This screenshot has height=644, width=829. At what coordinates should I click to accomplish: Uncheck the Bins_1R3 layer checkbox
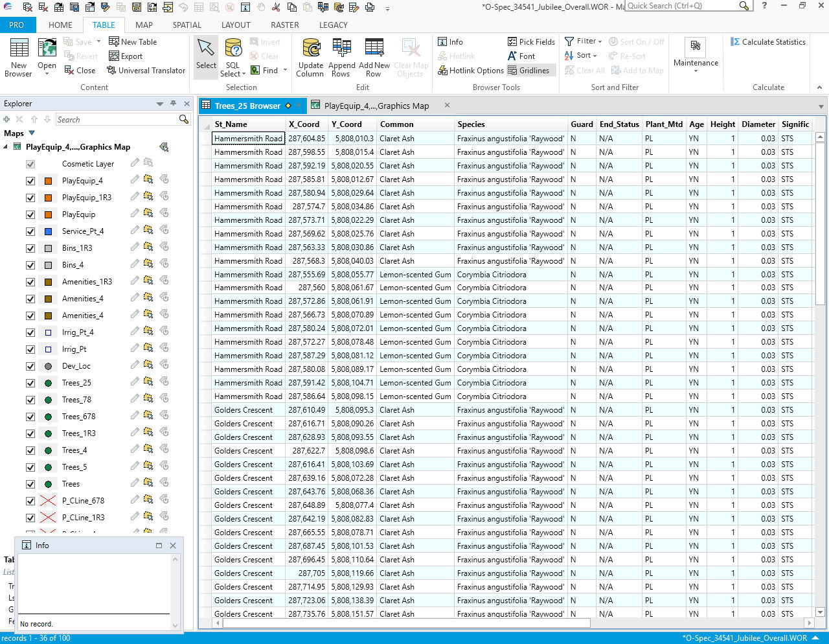point(30,248)
